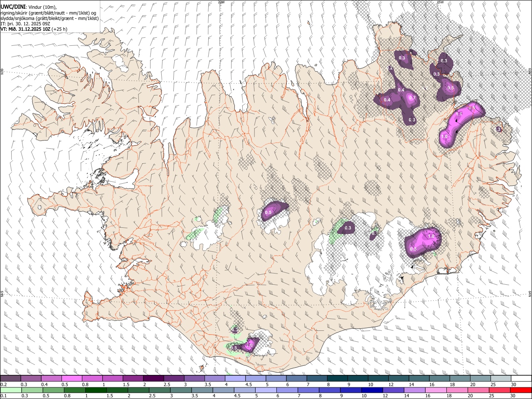
Task: Pick the violet top-row swatch between 3 and 3.5
Action: pos(195,379)
